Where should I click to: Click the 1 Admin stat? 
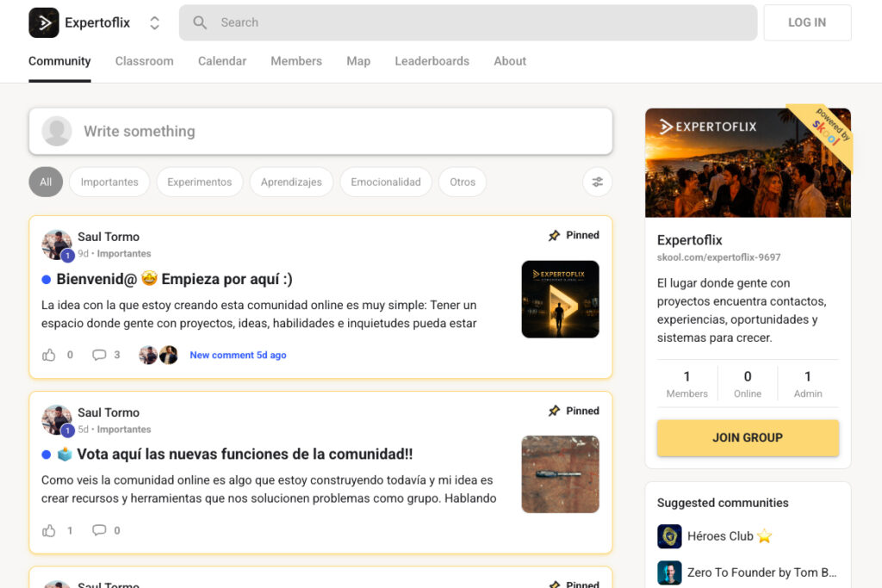[808, 384]
